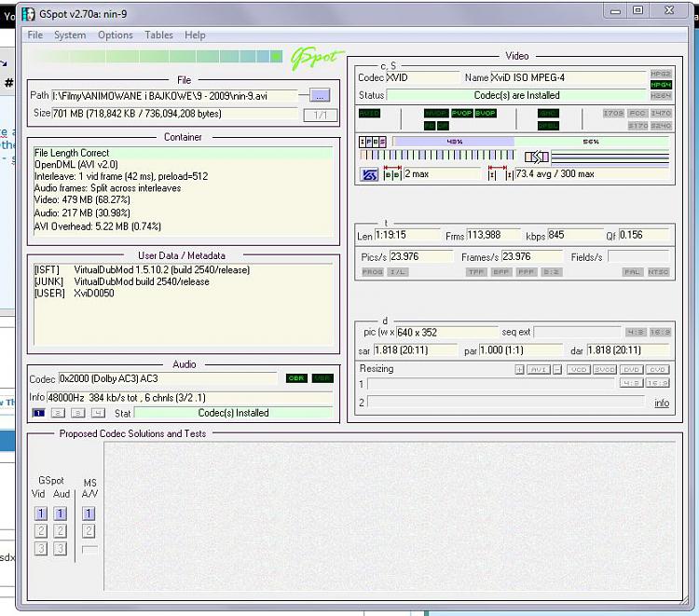Click MS A/V test button 1

[x=89, y=513]
